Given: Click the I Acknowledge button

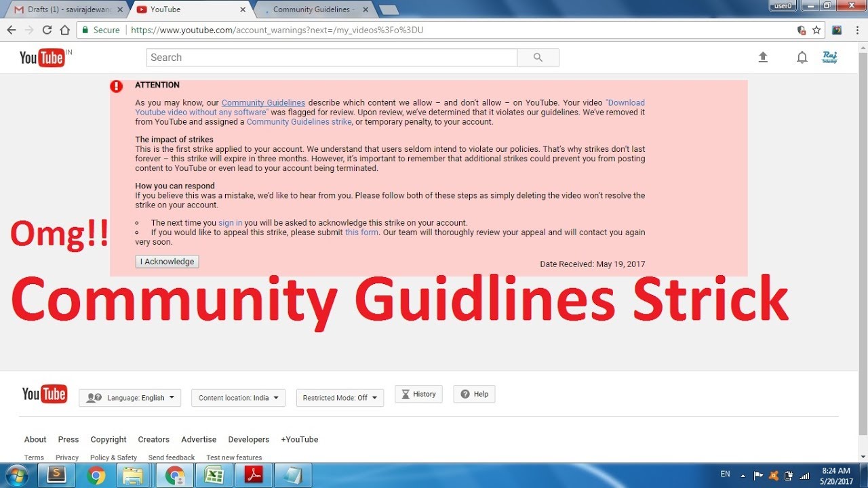Looking at the screenshot, I should pyautogui.click(x=167, y=262).
